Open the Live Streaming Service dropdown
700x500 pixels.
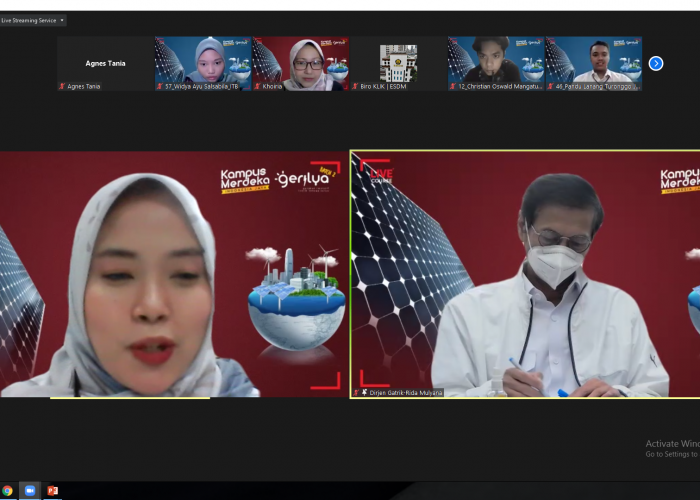point(33,20)
